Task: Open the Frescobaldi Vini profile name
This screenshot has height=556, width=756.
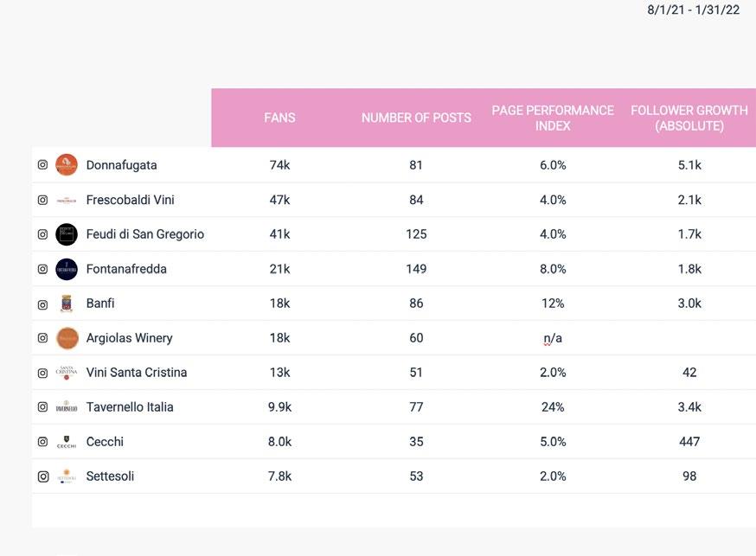Action: pyautogui.click(x=131, y=200)
